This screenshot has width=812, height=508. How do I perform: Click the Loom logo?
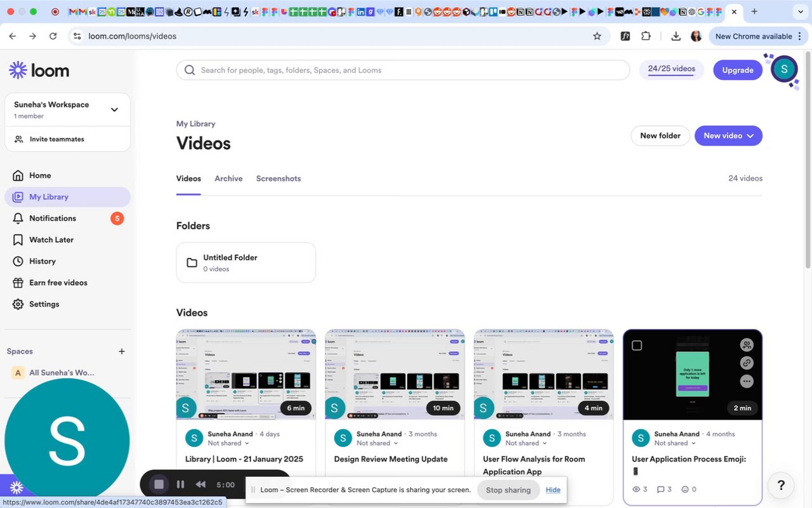(x=39, y=70)
